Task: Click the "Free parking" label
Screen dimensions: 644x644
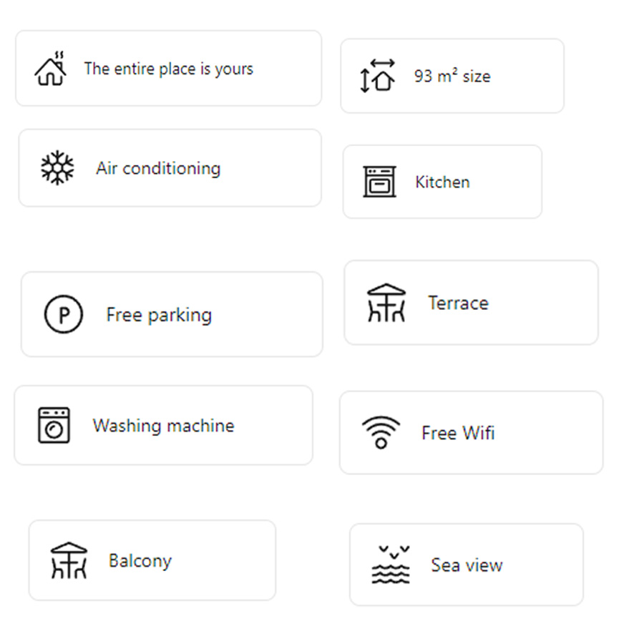Action: tap(159, 315)
